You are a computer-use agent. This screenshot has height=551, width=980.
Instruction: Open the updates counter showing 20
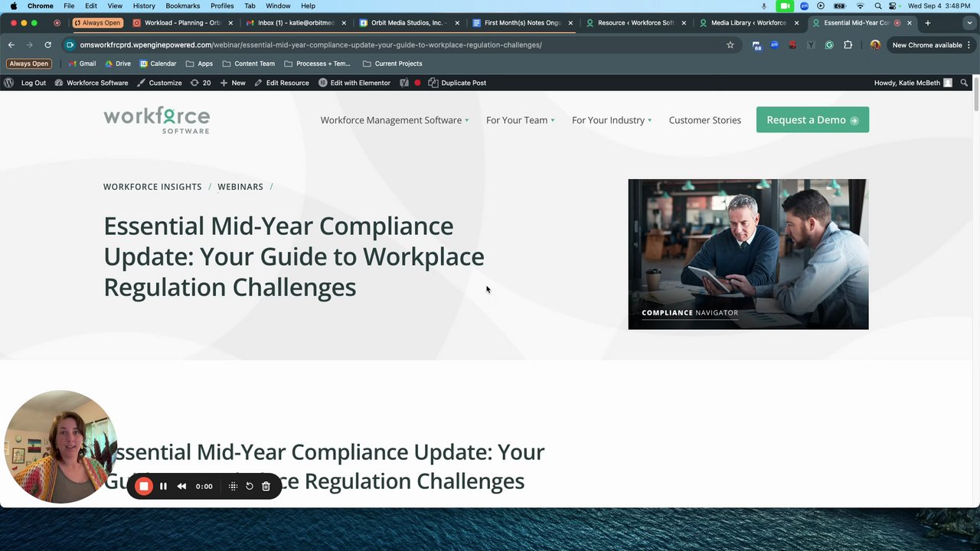(x=201, y=83)
